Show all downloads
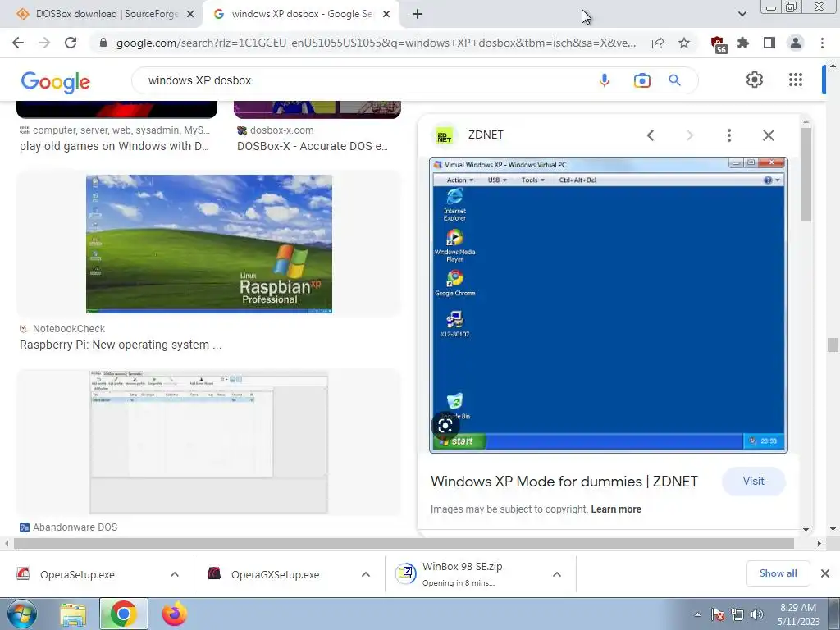 [778, 573]
